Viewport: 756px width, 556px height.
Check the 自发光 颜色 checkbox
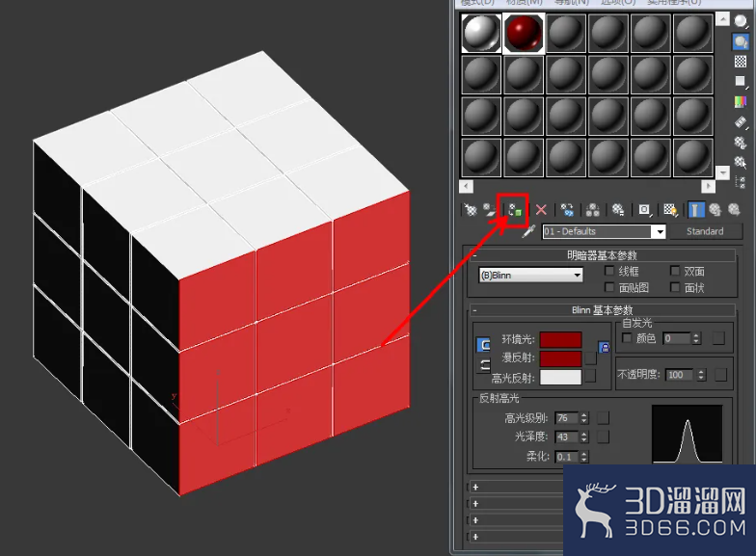(627, 337)
